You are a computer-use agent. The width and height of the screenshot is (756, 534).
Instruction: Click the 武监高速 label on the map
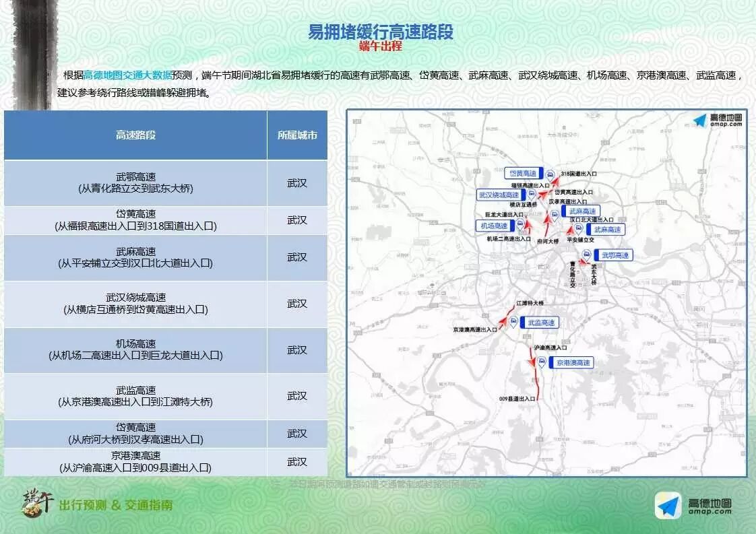[540, 323]
